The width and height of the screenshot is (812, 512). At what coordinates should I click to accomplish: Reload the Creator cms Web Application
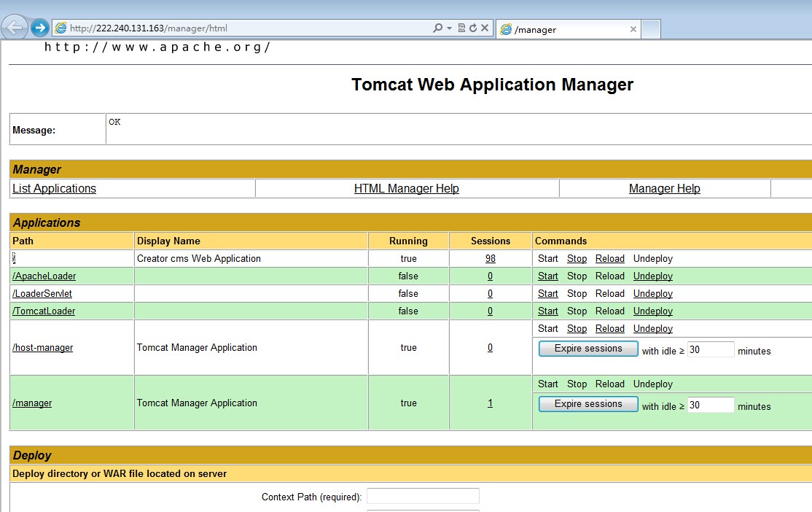click(x=610, y=258)
